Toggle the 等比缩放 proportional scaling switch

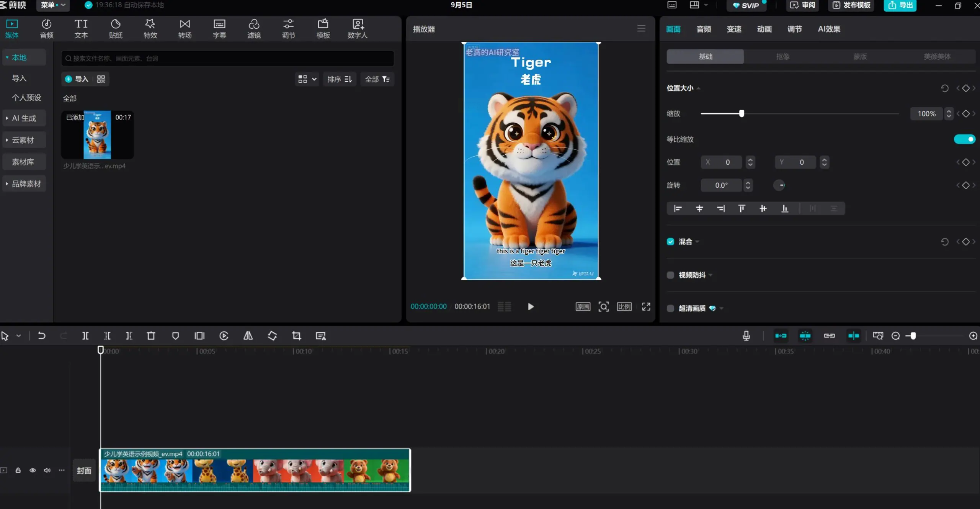964,139
